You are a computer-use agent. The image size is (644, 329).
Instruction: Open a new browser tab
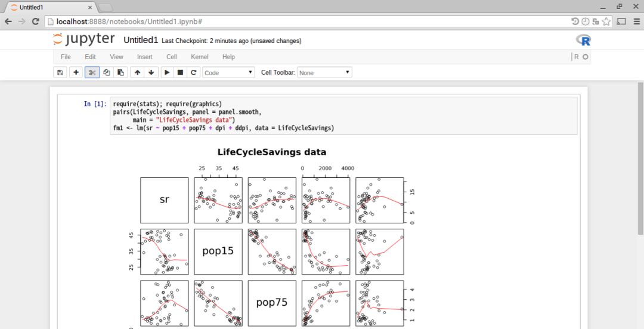pos(106,7)
